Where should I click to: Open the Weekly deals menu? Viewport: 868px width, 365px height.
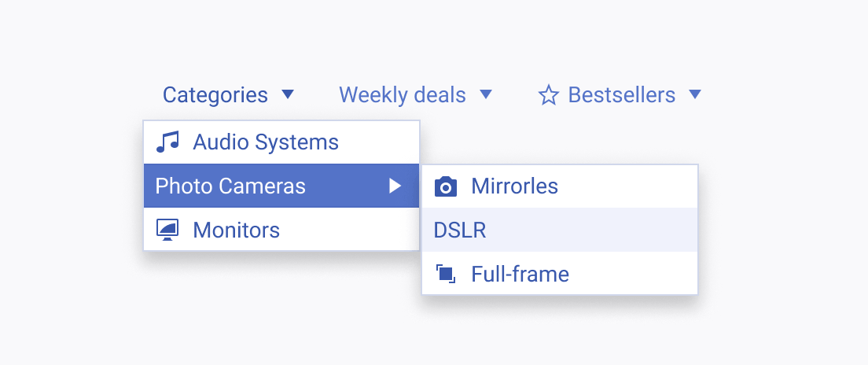[x=415, y=94]
